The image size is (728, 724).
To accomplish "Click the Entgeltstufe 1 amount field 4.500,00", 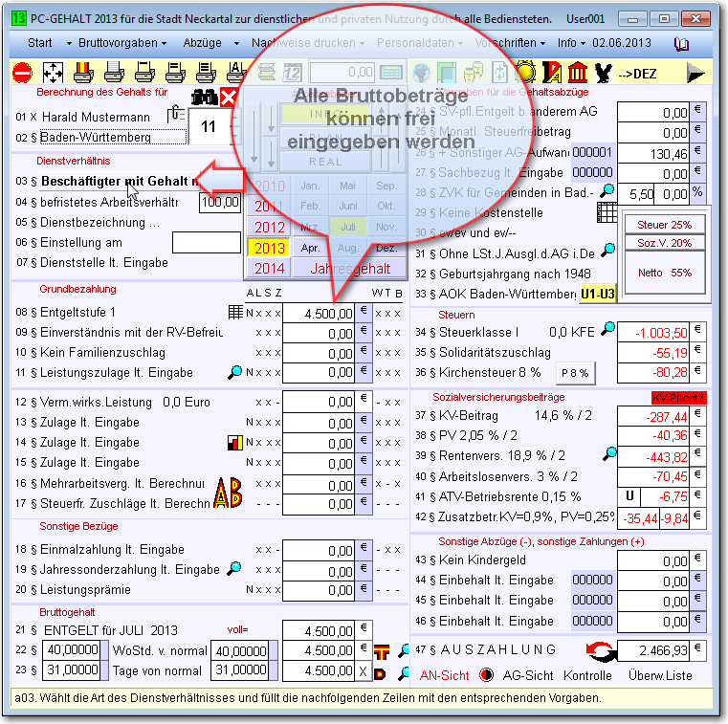I will pyautogui.click(x=319, y=314).
